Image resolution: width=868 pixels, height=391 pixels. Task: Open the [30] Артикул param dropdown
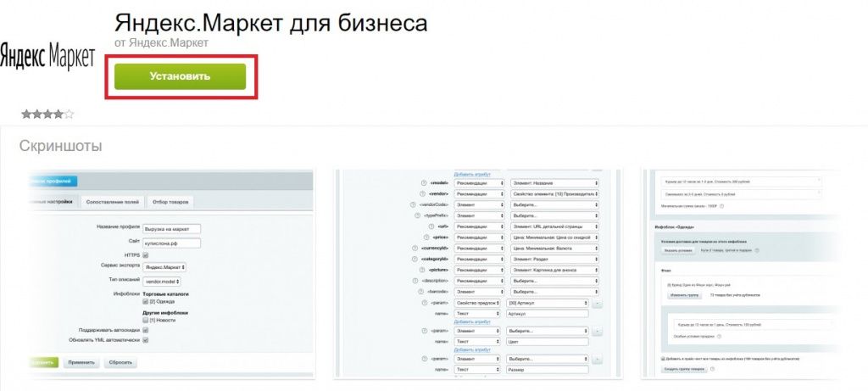547,304
